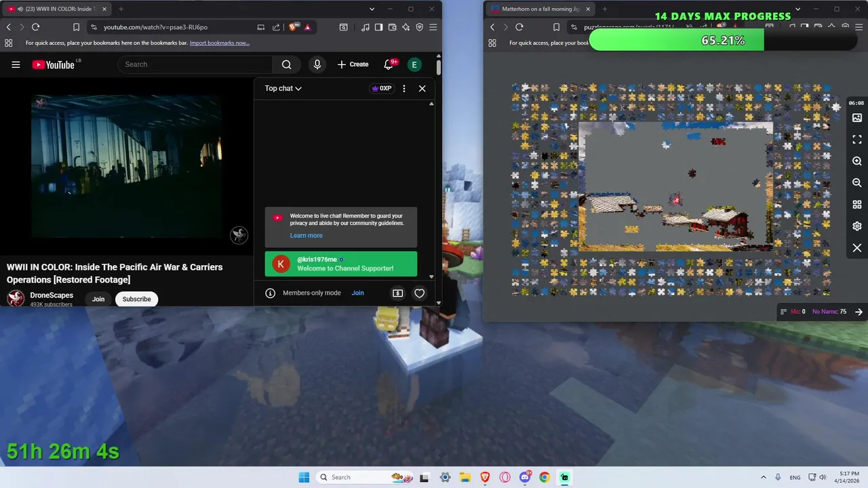Click the Join link for members-only chat
This screenshot has width=868, height=488.
point(357,293)
